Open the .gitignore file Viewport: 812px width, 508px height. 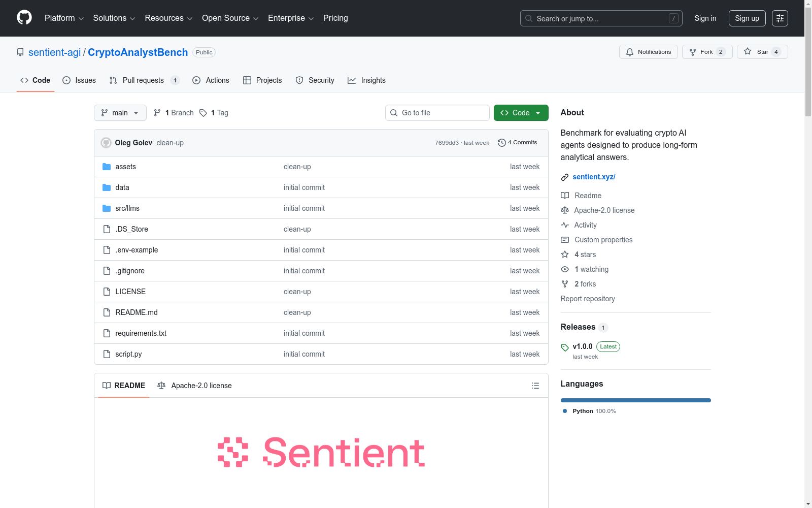pos(130,271)
